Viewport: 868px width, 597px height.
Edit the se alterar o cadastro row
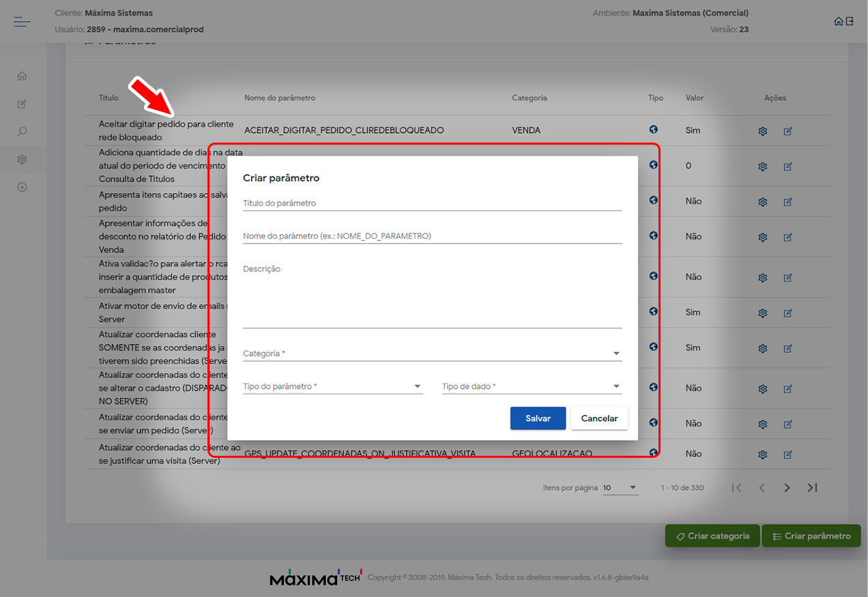pyautogui.click(x=787, y=389)
